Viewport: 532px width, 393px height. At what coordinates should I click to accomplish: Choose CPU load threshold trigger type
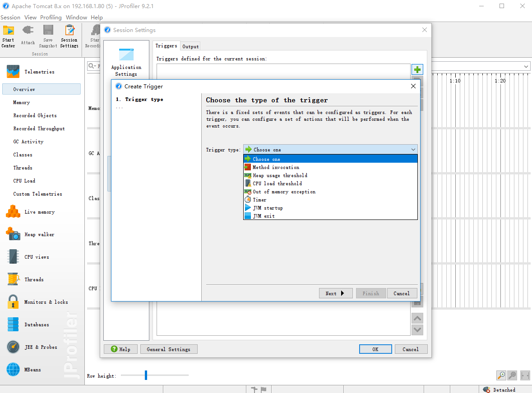coord(330,183)
